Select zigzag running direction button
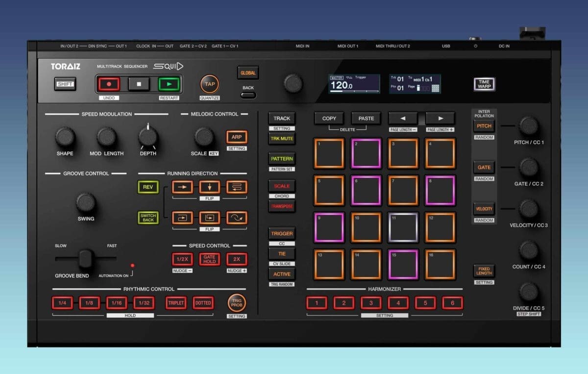 237,187
